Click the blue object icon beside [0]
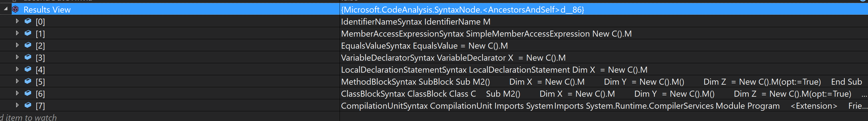This screenshot has height=121, width=868. [28, 21]
